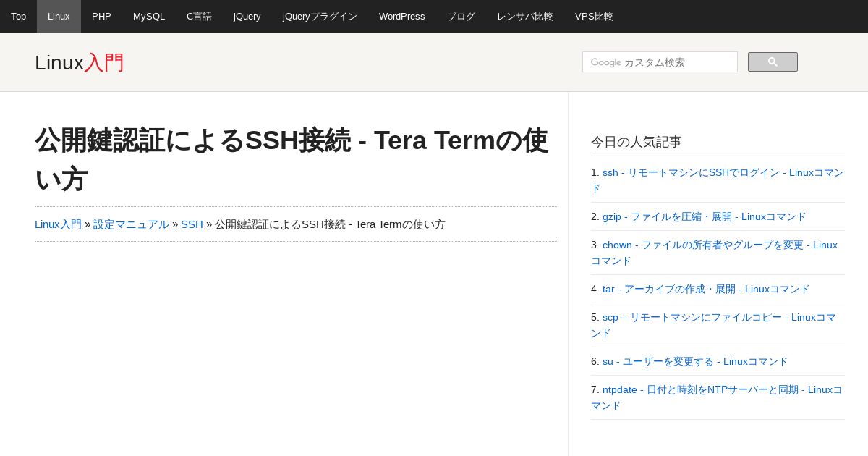868x456 pixels.
Task: Open the 設定マニュアル breadcrumb link
Action: (x=131, y=224)
